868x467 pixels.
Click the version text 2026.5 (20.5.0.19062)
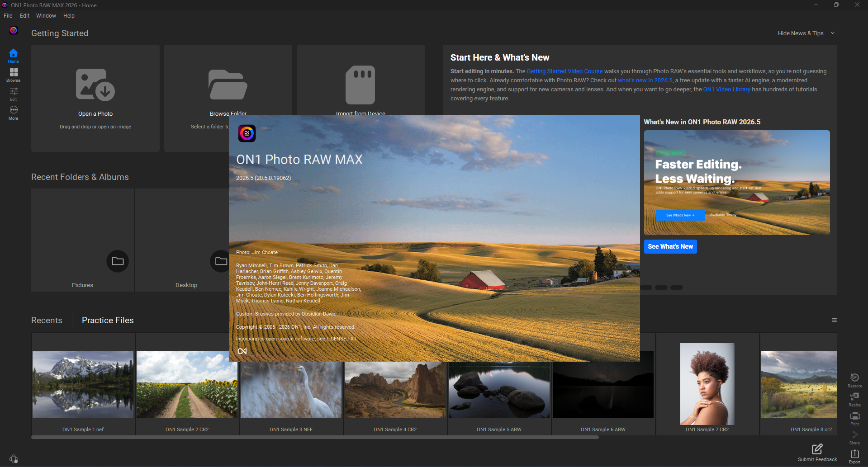point(264,178)
